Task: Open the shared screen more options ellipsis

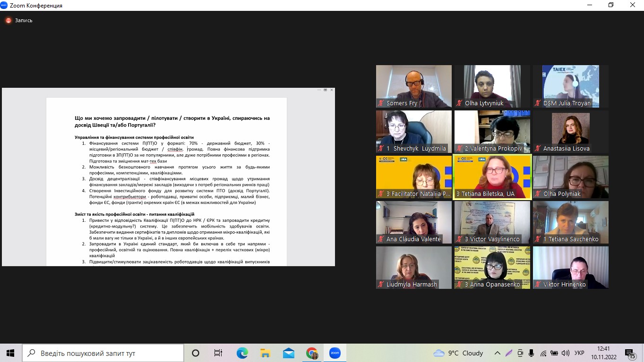Action: click(319, 90)
